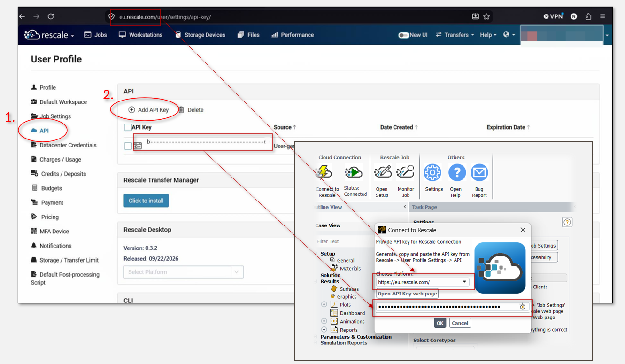Image resolution: width=625 pixels, height=364 pixels.
Task: Click the install/download icon beside the bookmark star
Action: pyautogui.click(x=475, y=16)
